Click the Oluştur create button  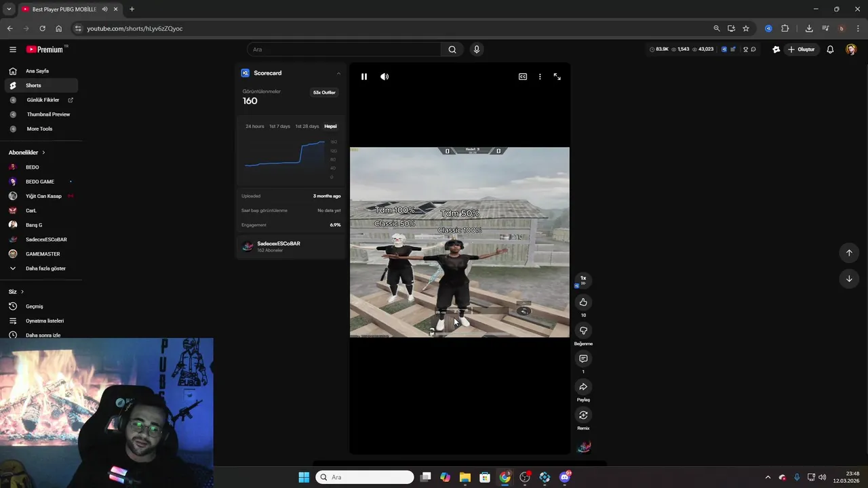pos(801,49)
